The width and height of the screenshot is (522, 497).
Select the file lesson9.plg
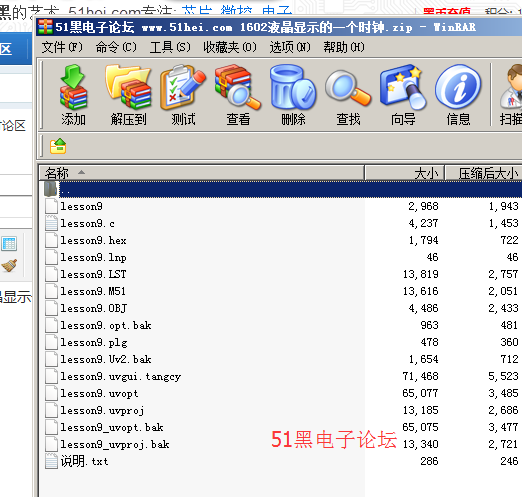point(94,342)
